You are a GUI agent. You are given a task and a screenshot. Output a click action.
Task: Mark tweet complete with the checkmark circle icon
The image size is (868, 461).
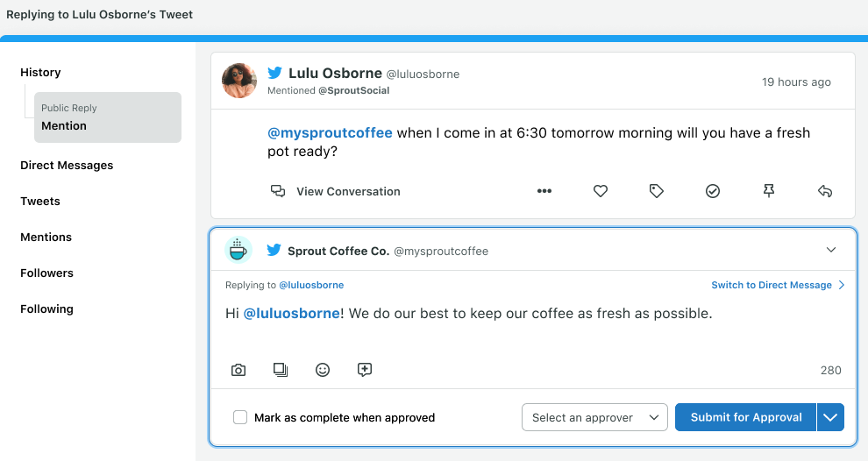click(713, 191)
